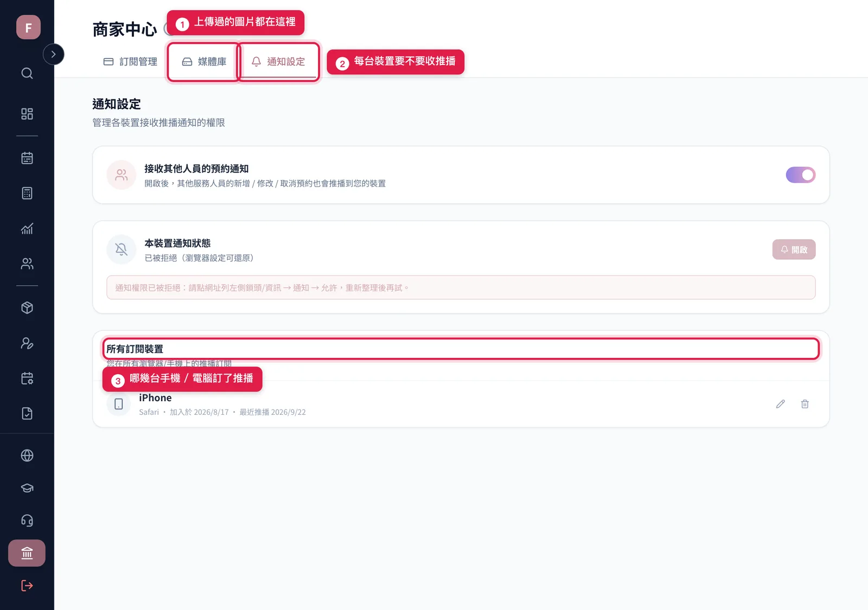
Task: Click the F user avatar
Action: point(28,27)
